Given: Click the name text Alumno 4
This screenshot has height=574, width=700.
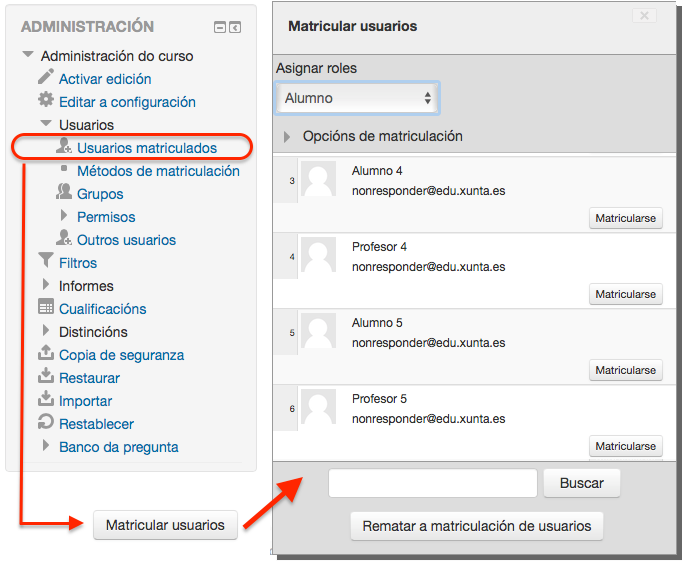Looking at the screenshot, I should 377,171.
